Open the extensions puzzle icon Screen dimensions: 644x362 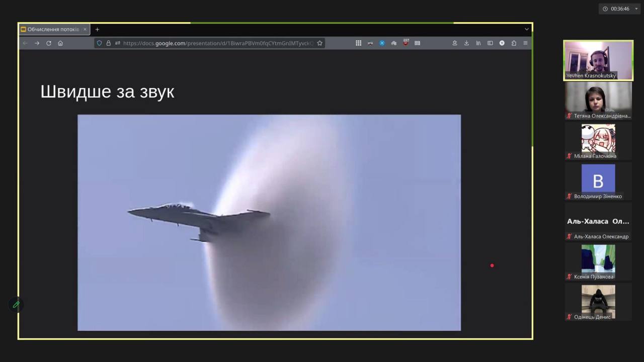coord(514,43)
